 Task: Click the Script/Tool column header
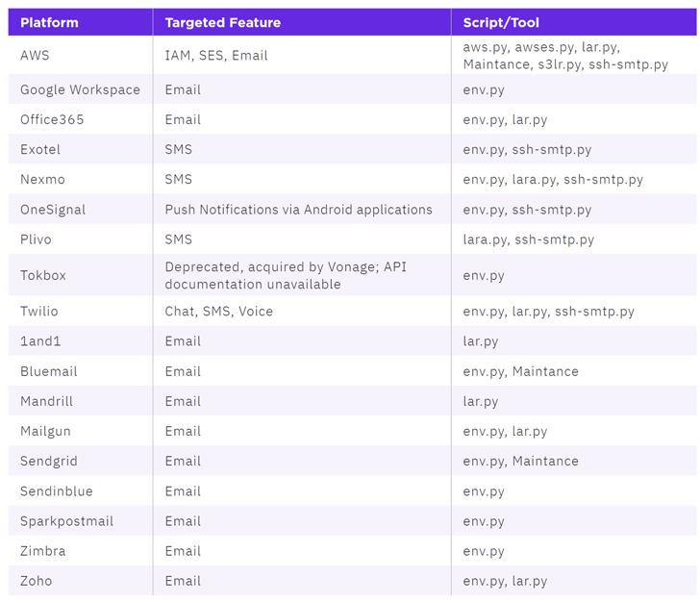click(500, 22)
